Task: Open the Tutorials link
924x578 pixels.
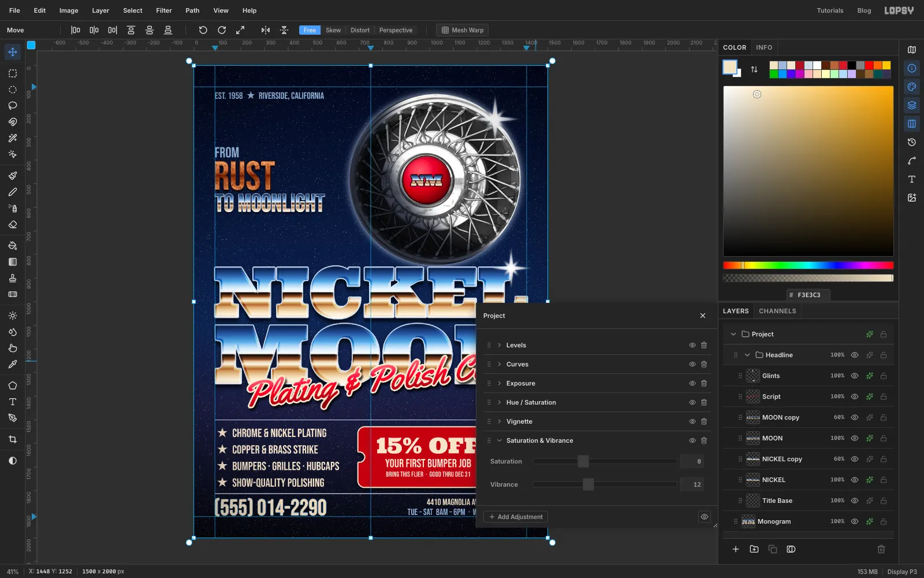Action: [830, 10]
